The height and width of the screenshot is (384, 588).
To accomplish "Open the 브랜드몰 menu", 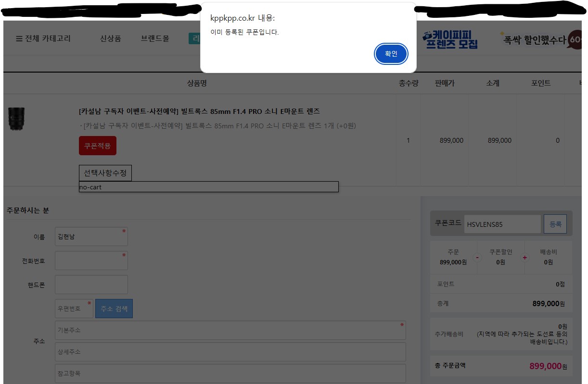I will click(155, 38).
